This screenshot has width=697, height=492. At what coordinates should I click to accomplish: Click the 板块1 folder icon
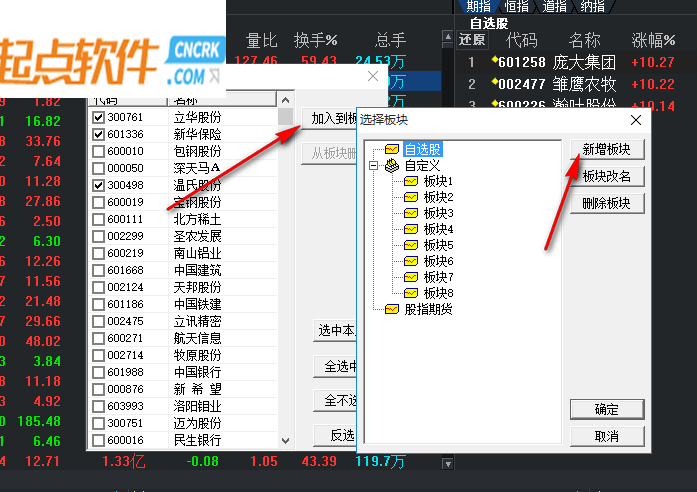click(411, 181)
